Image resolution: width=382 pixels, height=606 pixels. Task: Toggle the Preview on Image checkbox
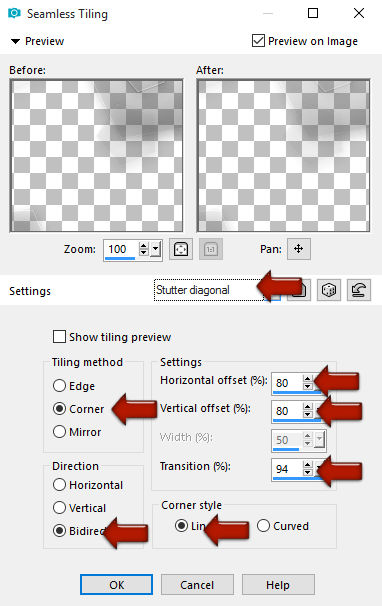(x=258, y=41)
